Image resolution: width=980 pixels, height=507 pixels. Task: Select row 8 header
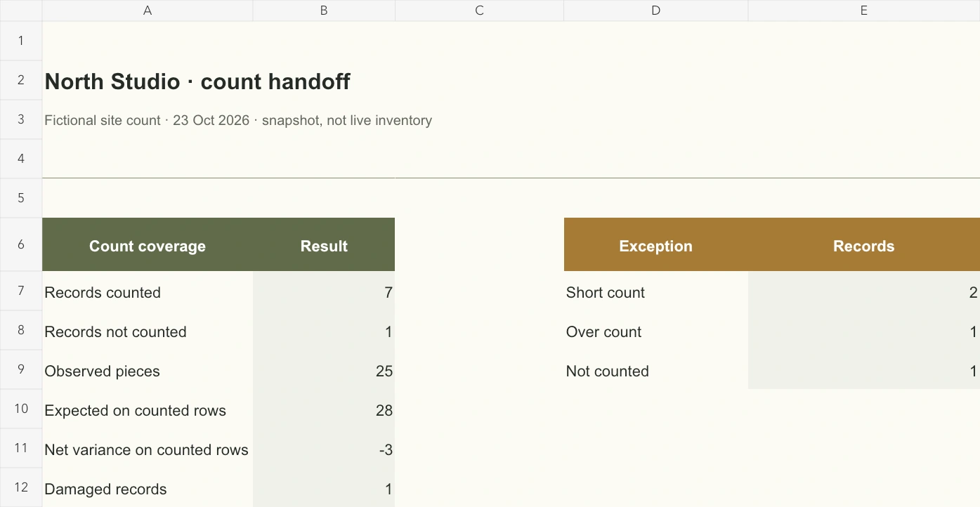[21, 330]
